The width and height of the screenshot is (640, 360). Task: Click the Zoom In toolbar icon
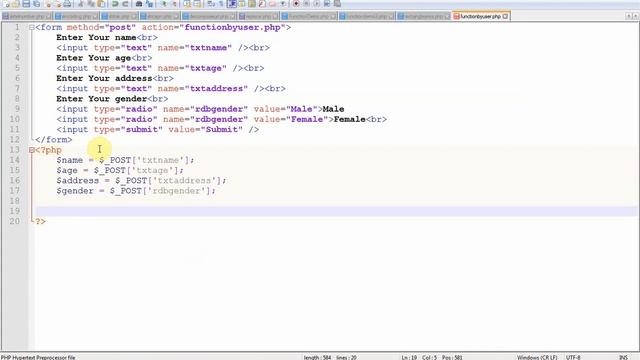point(164,4)
